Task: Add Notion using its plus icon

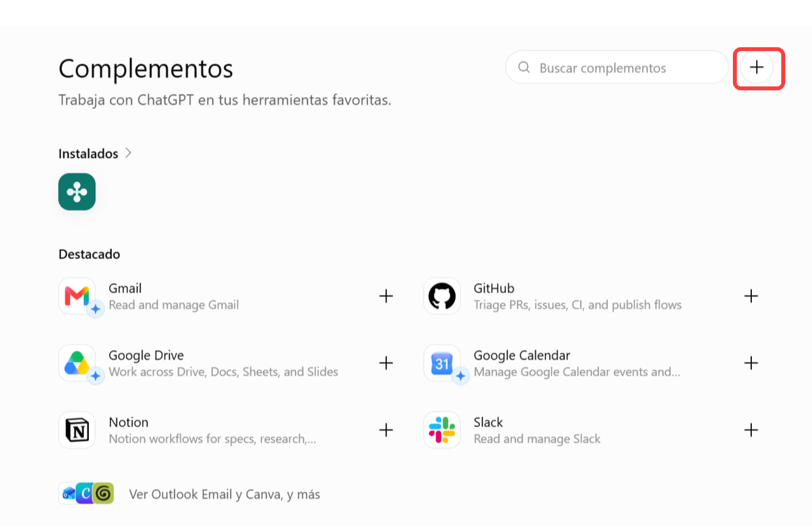Action: click(386, 430)
